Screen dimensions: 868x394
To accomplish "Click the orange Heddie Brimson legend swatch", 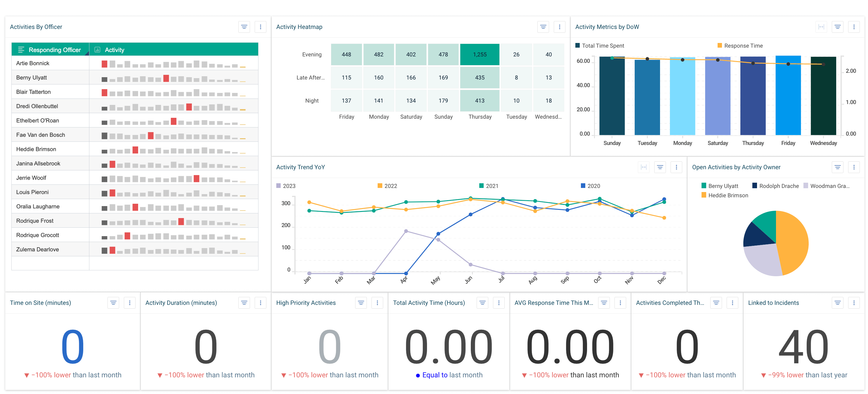I will (x=704, y=195).
